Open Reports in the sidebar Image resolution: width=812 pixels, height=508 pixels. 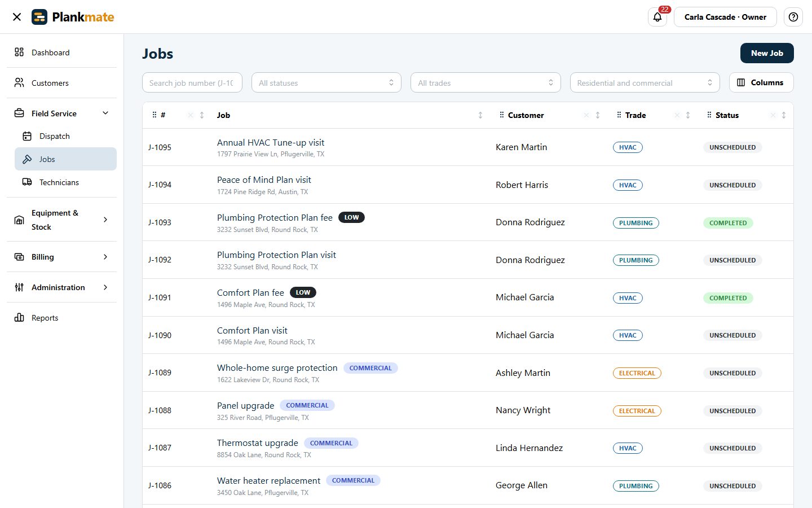(x=61, y=318)
